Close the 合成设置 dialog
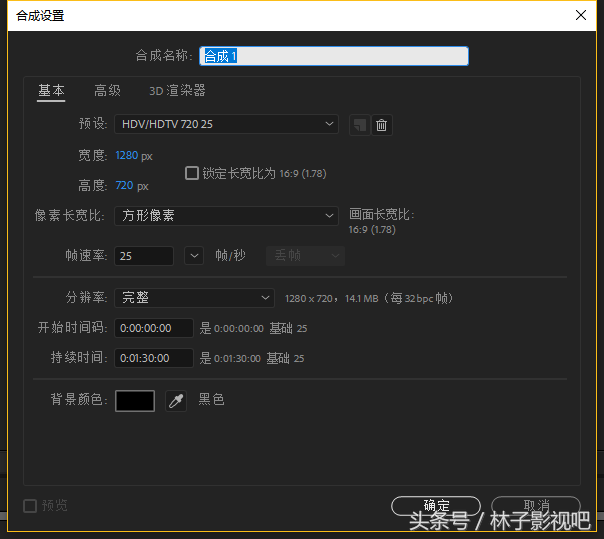This screenshot has height=539, width=604. point(581,15)
